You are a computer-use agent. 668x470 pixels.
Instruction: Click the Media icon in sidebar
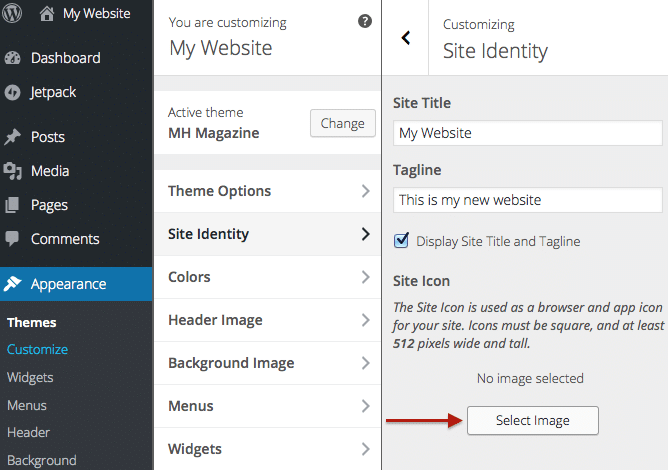(12, 171)
